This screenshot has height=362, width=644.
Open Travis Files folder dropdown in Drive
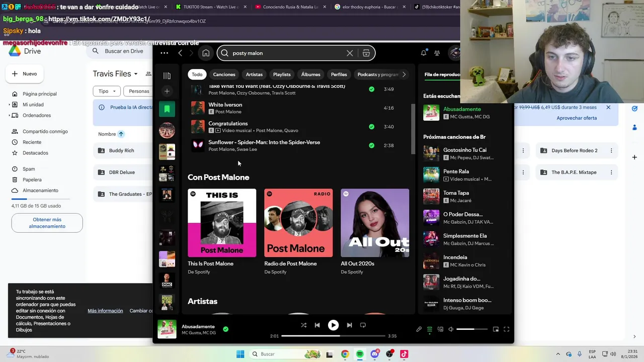pyautogui.click(x=115, y=74)
